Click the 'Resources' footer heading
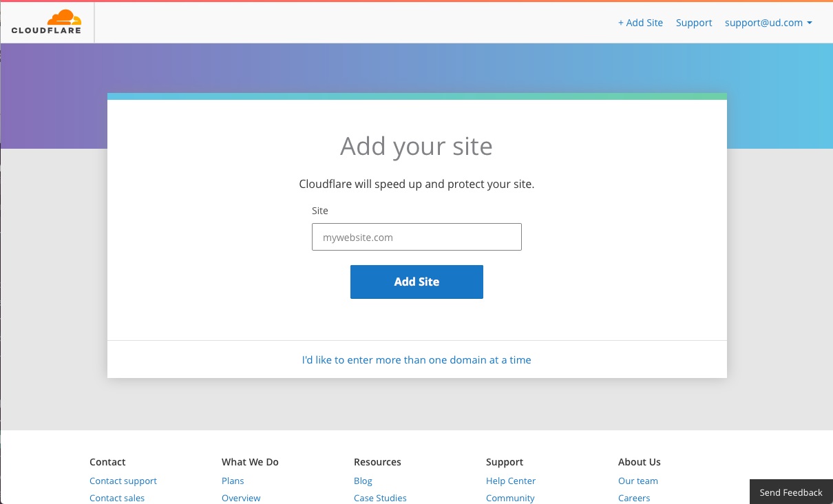Image resolution: width=833 pixels, height=504 pixels. [377, 462]
